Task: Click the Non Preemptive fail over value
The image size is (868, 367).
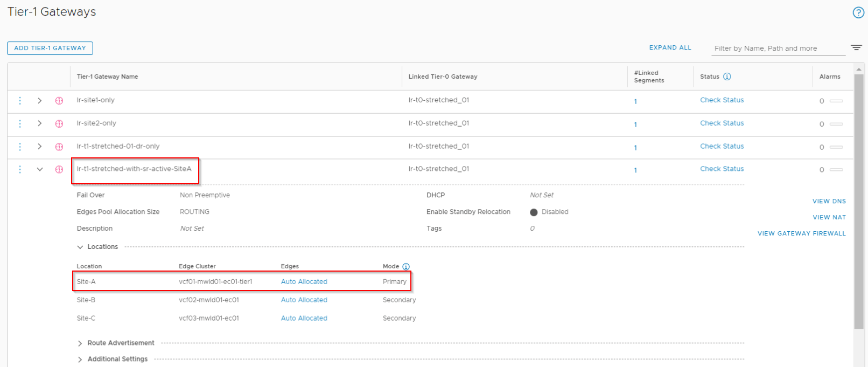Action: (205, 195)
